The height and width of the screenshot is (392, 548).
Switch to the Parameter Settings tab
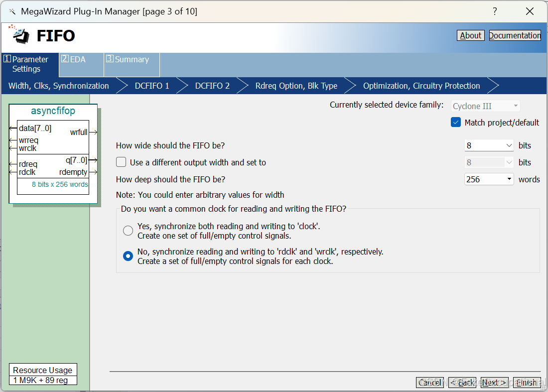(30, 64)
